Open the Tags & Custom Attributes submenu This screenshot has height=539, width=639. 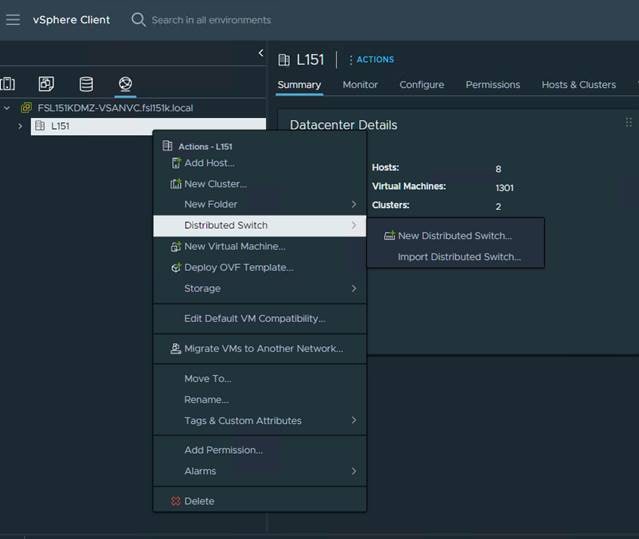(x=260, y=420)
